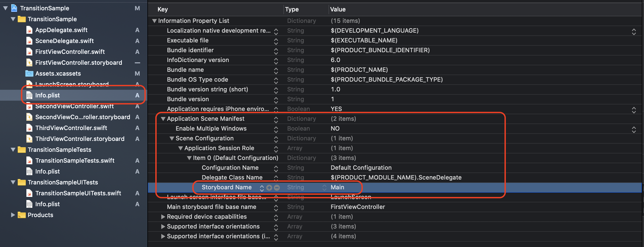
Task: Click the value $(PRODUCT_BUNDLE_IDENTIFIER)
Action: point(380,50)
